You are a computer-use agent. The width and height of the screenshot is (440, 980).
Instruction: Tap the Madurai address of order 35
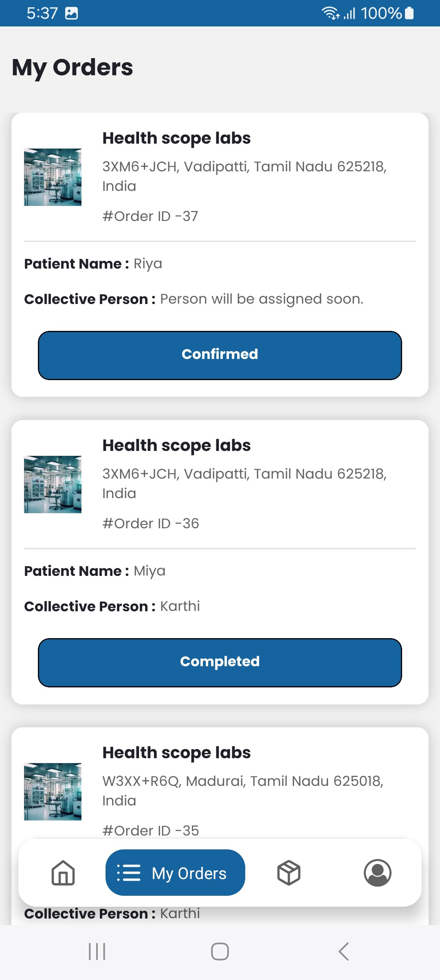243,790
